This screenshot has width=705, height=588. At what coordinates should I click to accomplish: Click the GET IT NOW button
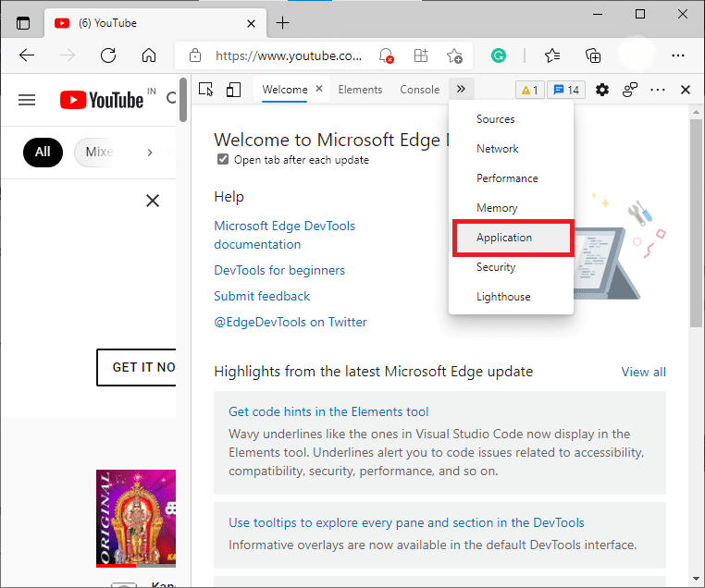coord(137,367)
